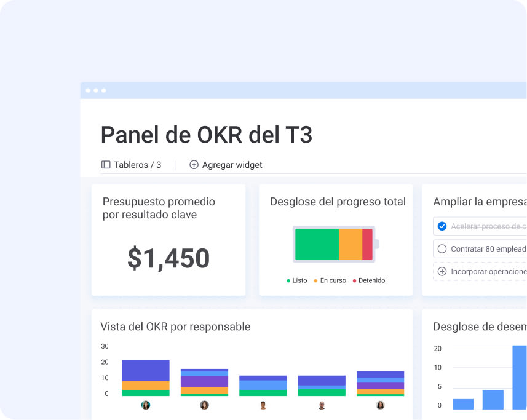Click the plus icon beside Agregar widget
Screen dimensions: 527x420
[x=194, y=165]
